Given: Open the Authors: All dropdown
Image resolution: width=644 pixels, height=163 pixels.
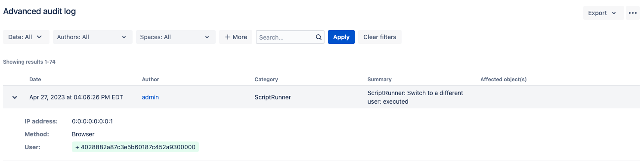Looking at the screenshot, I should point(93,37).
